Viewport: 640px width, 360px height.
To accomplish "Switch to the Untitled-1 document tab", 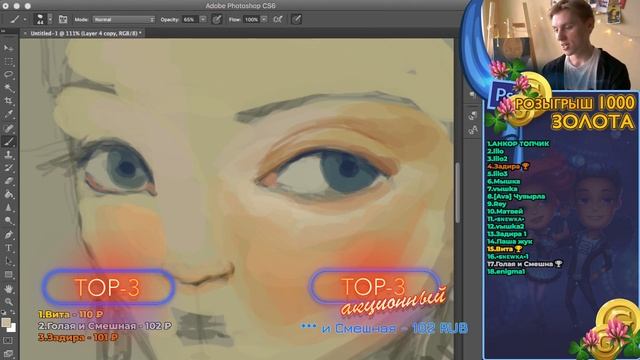I will pos(86,33).
